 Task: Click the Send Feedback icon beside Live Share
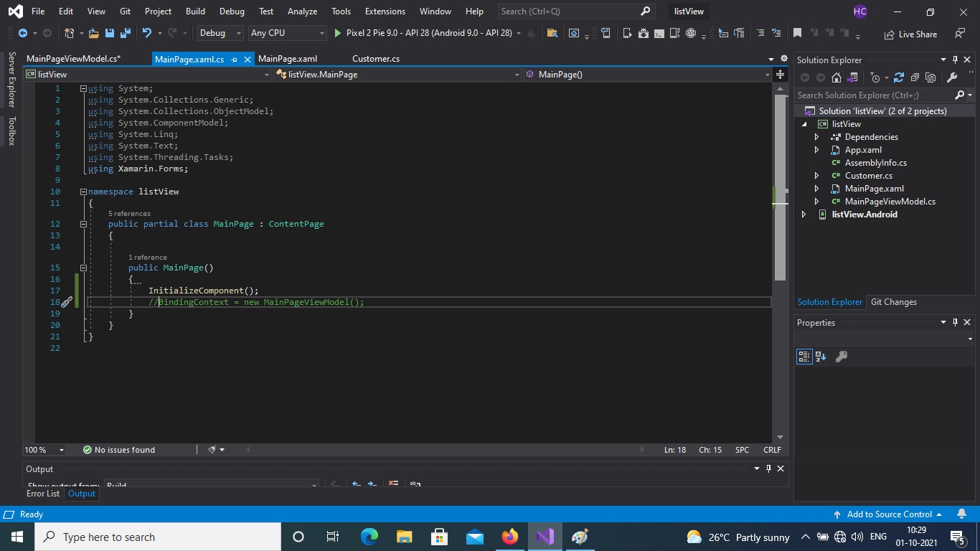(x=960, y=34)
